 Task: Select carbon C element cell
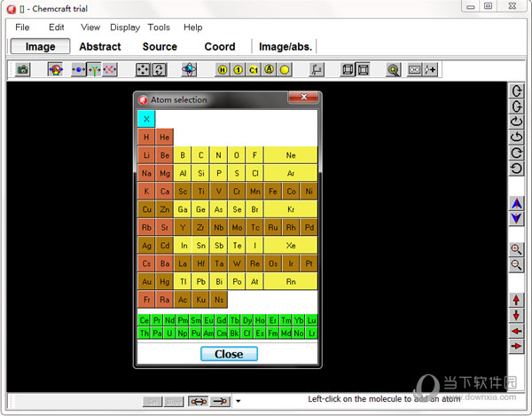coord(200,155)
